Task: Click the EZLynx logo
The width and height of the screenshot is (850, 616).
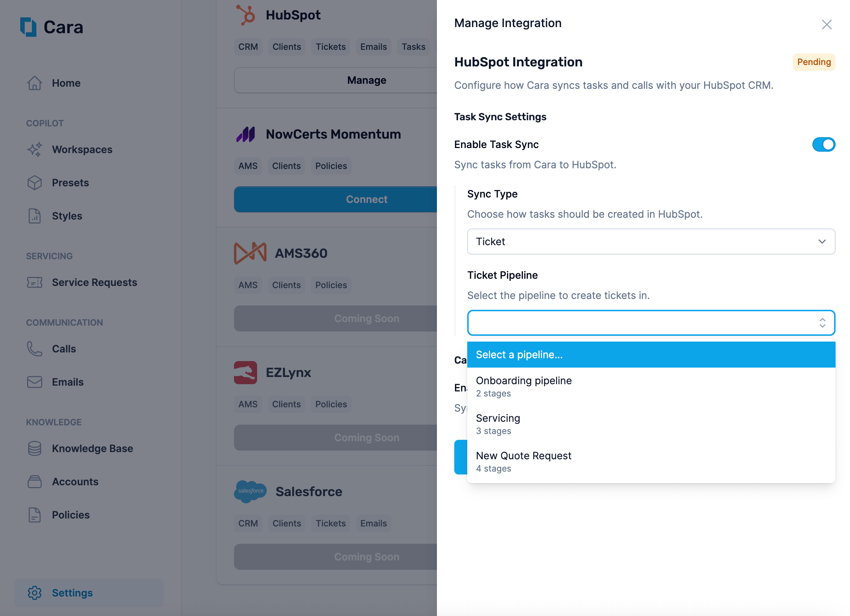Action: click(x=246, y=372)
